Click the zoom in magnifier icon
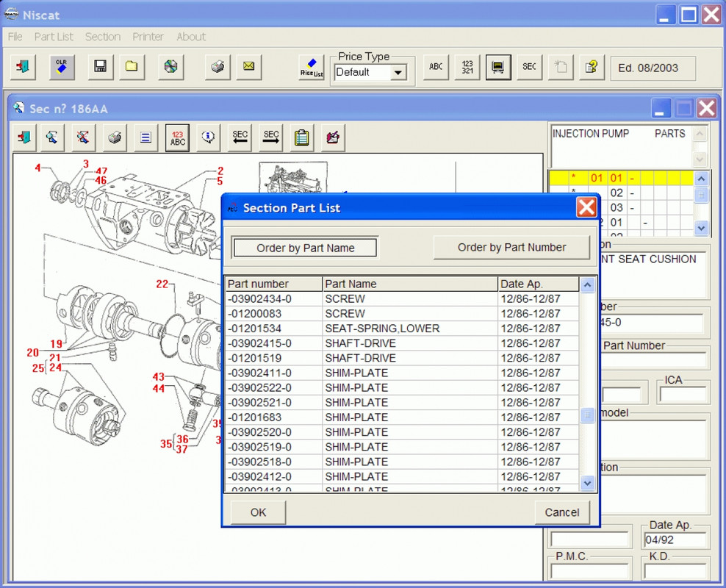 (52, 137)
